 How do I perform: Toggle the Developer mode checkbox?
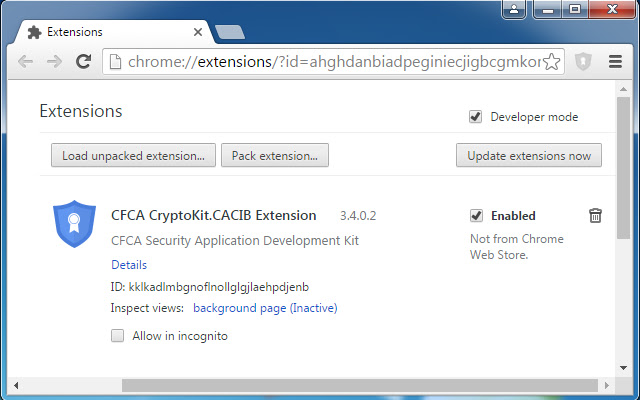475,117
